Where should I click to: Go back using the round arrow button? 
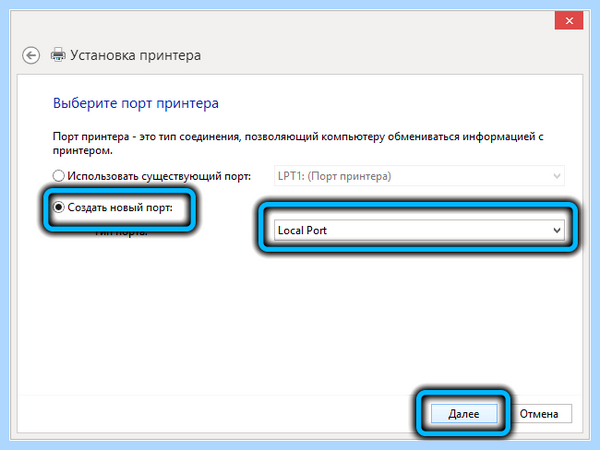(x=31, y=55)
